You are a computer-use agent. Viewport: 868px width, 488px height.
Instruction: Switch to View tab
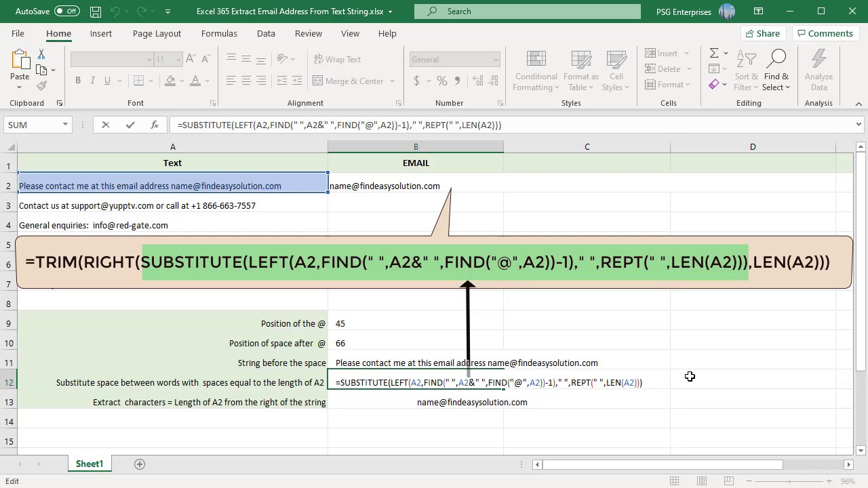(350, 33)
